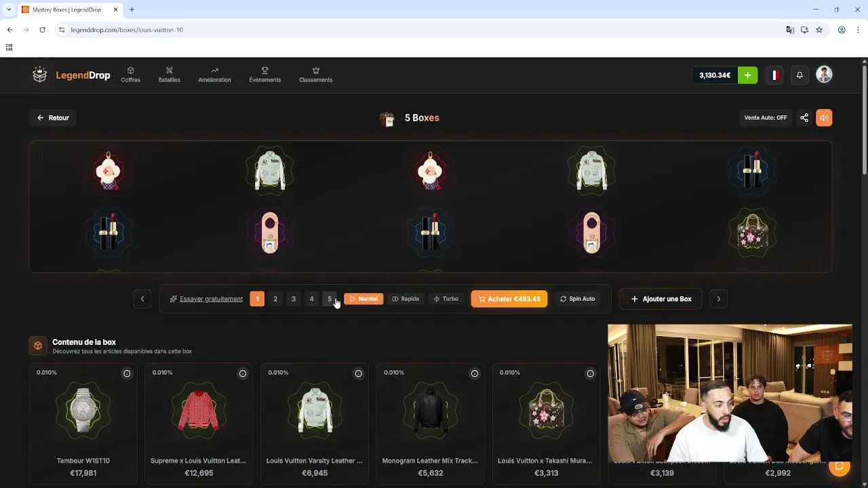Click Ajouter une Box button
The height and width of the screenshot is (488, 868).
pos(661,299)
